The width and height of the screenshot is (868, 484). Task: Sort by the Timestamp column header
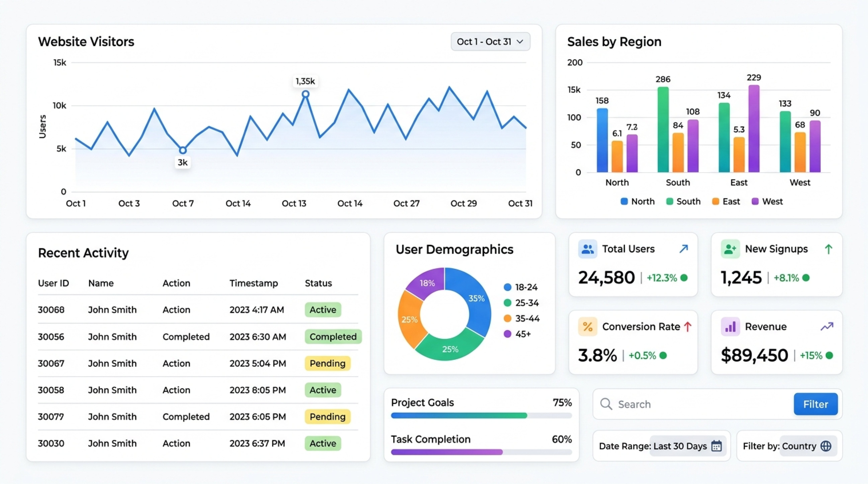pos(254,283)
